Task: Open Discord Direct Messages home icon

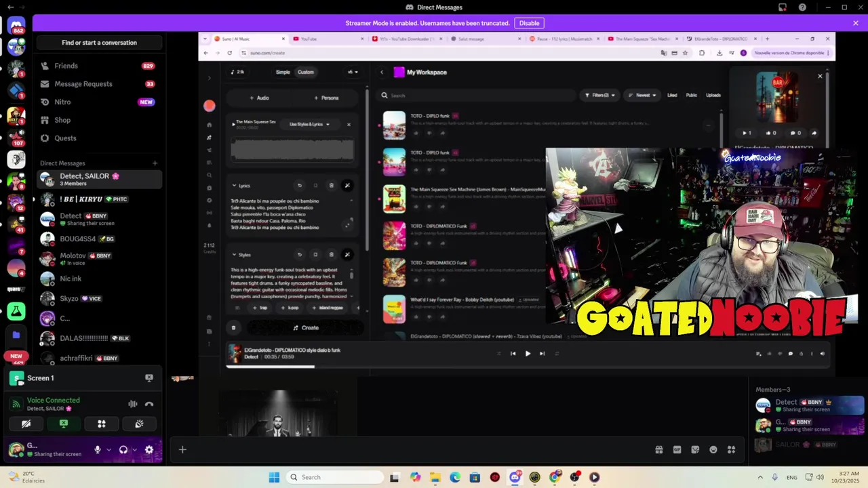Action: pyautogui.click(x=16, y=26)
